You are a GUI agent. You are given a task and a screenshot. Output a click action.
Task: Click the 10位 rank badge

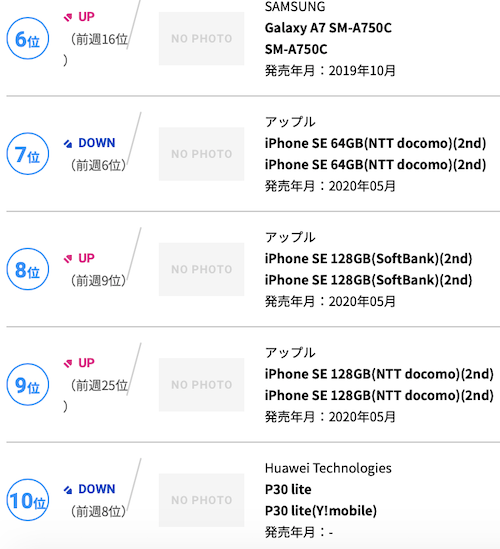(28, 500)
